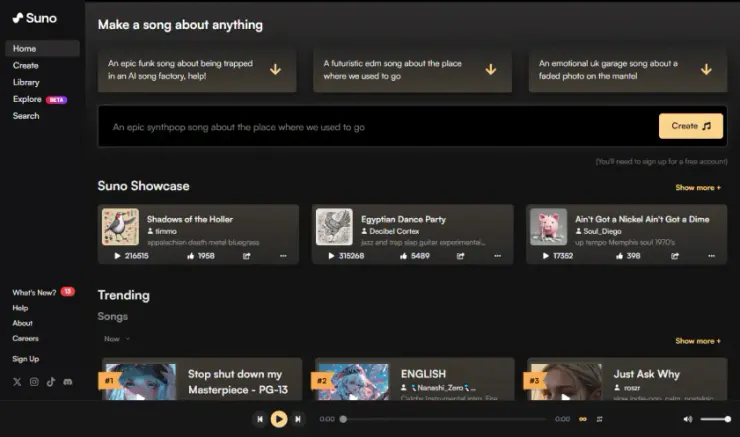740x437 pixels.
Task: Share Ain't Got a Nickel song
Action: pyautogui.click(x=675, y=256)
